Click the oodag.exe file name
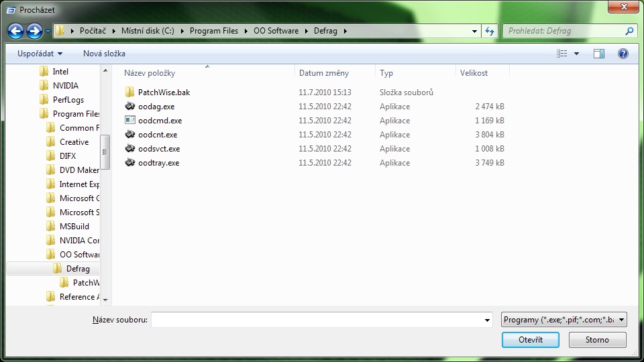 point(156,107)
